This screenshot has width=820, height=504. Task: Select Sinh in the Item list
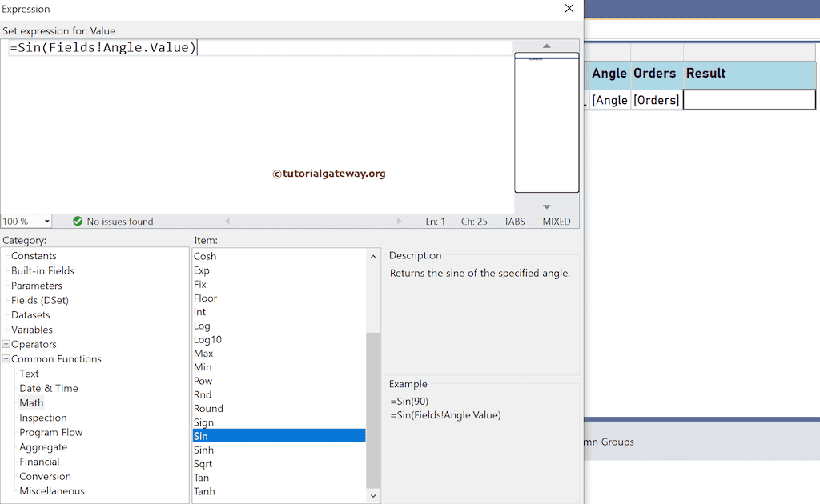(x=203, y=450)
